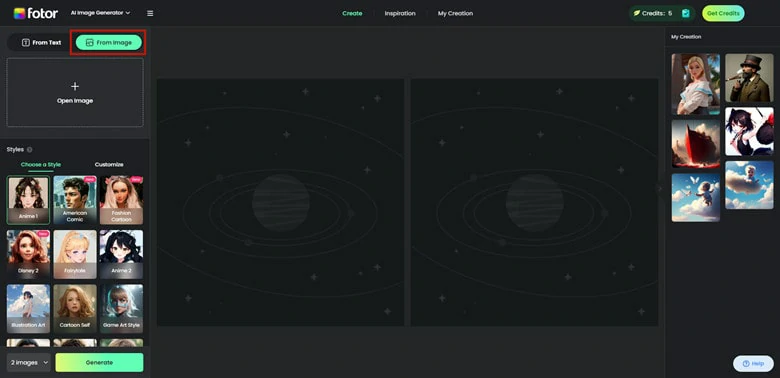Open the 2 images count dropdown

29,363
